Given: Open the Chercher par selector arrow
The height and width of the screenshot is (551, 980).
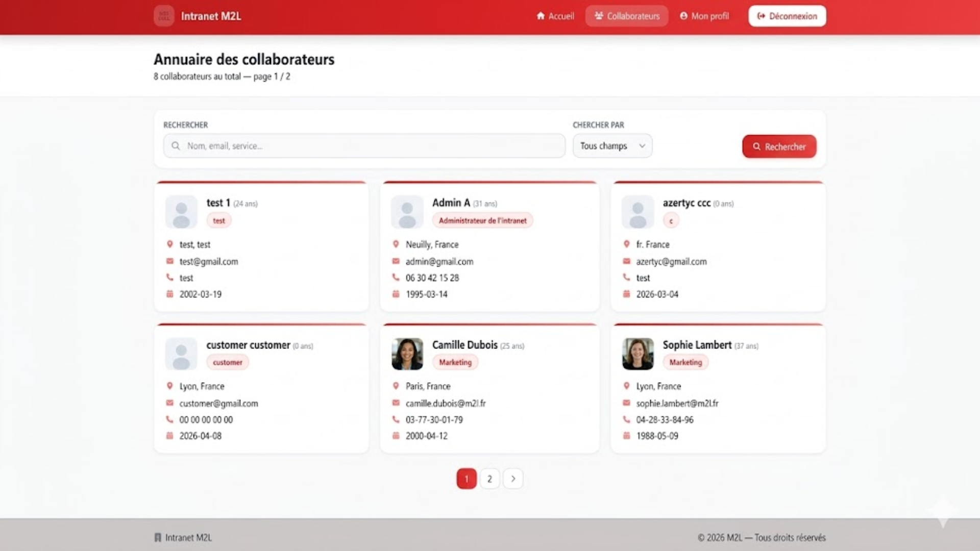Looking at the screenshot, I should tap(643, 146).
